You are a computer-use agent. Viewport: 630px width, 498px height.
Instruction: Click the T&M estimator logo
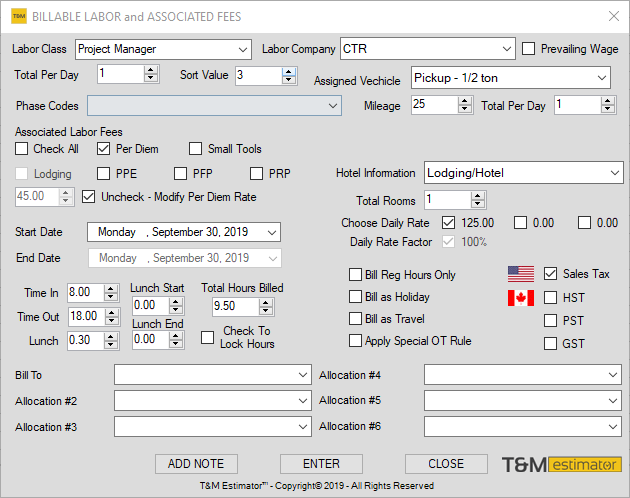coord(562,465)
